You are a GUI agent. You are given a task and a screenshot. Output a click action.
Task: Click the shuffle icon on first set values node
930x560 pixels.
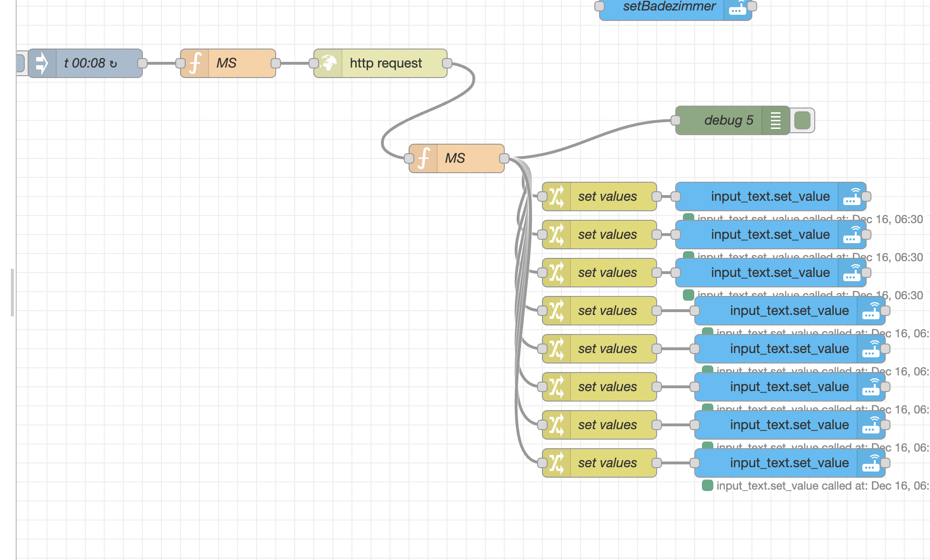pyautogui.click(x=556, y=196)
